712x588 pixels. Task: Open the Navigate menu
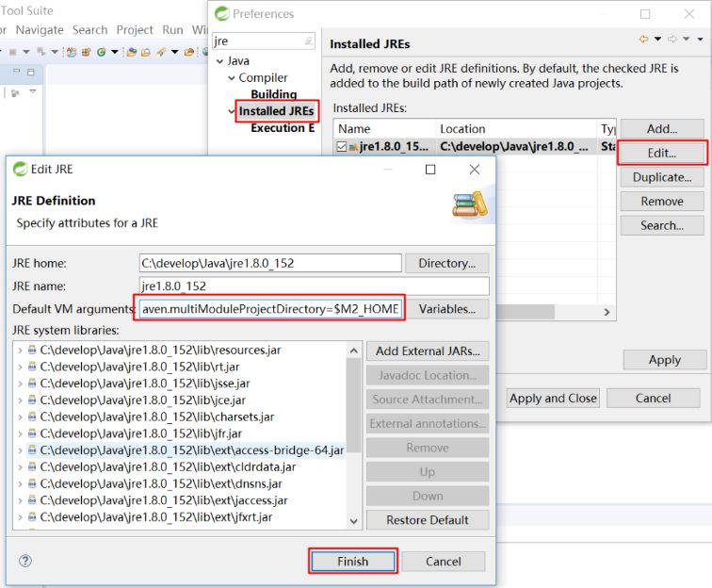click(x=40, y=30)
